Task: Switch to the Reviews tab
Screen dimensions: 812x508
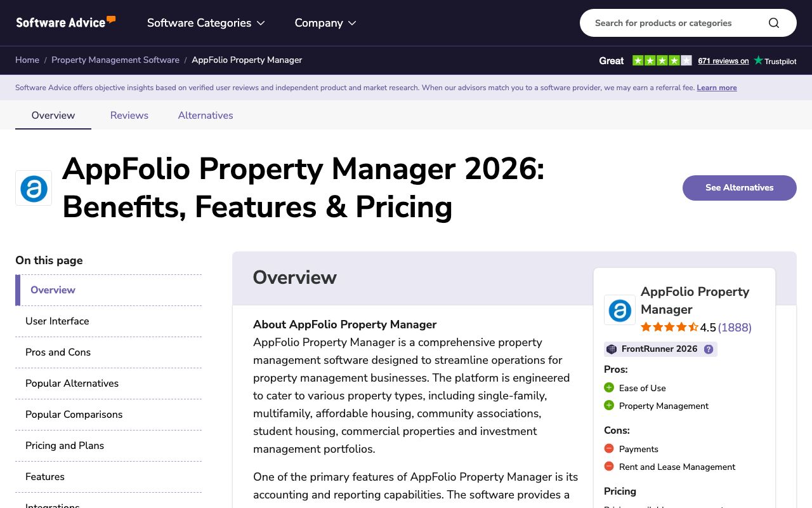Action: tap(129, 115)
